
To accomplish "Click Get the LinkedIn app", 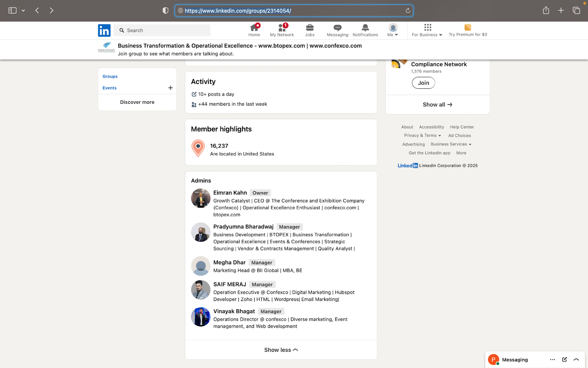I will [x=430, y=153].
